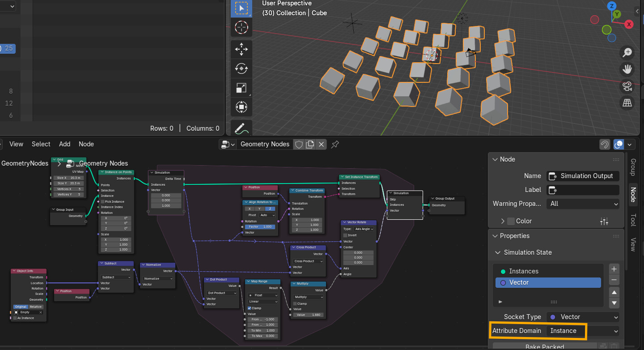Click the pan view hand icon
The width and height of the screenshot is (644, 350).
[627, 69]
